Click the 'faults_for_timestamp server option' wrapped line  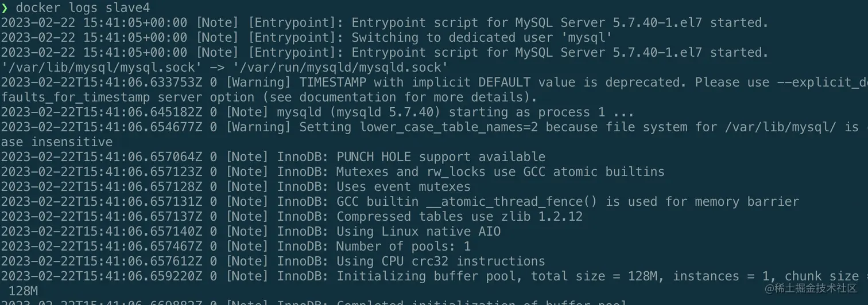tap(127, 97)
